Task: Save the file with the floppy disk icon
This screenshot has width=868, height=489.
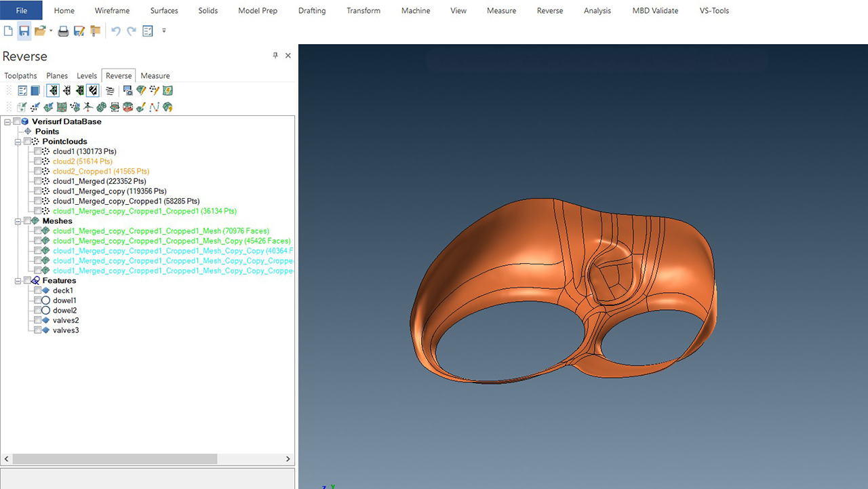Action: click(24, 31)
